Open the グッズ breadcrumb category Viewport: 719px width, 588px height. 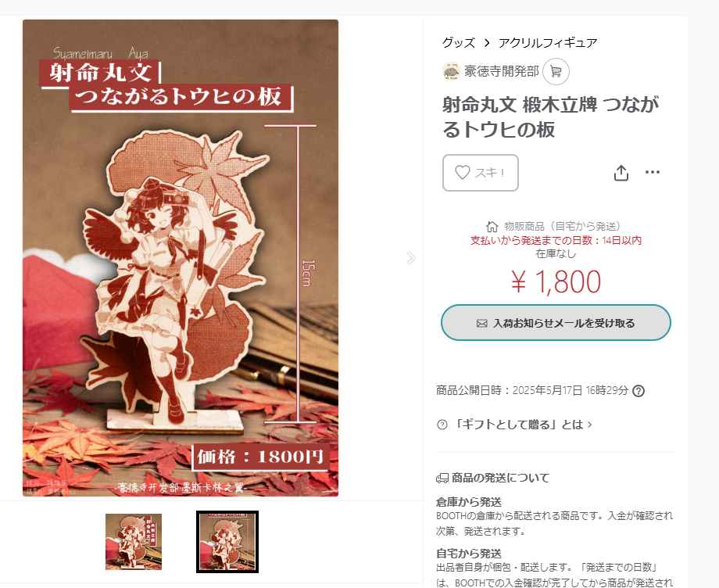click(458, 43)
